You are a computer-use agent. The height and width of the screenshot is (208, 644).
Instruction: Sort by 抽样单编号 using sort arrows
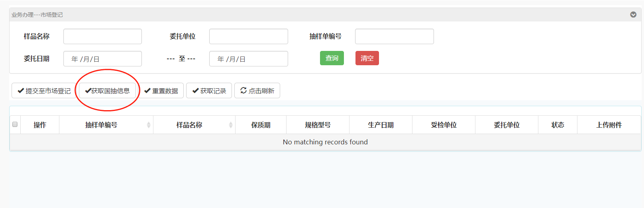click(149, 125)
